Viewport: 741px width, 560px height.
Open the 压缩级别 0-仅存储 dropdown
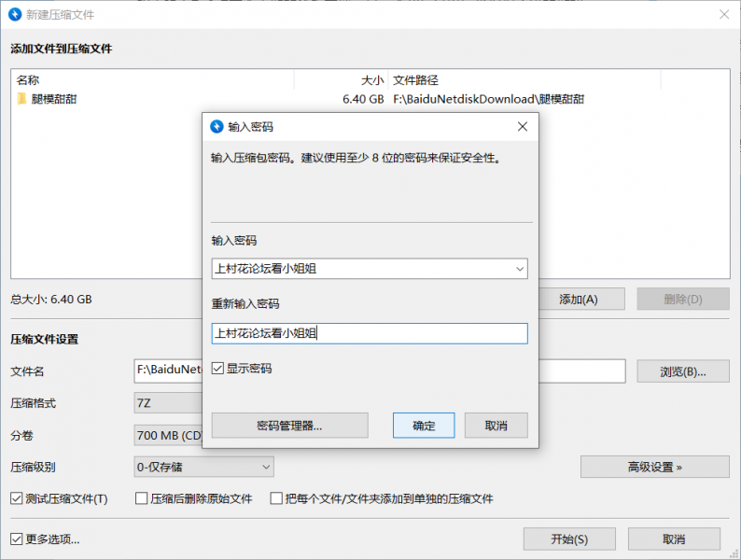tap(203, 467)
